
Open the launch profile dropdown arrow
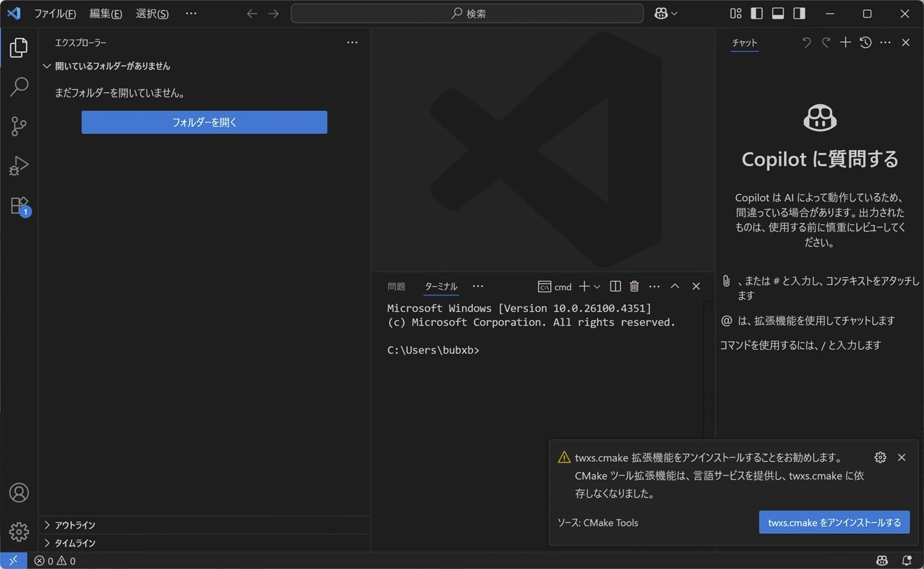(597, 286)
